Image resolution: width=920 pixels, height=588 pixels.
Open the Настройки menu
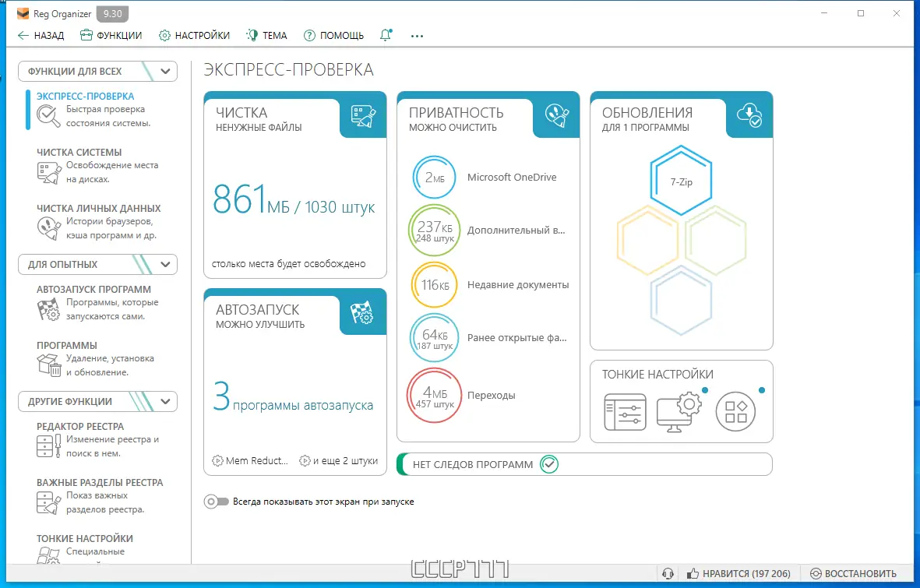pyautogui.click(x=194, y=35)
